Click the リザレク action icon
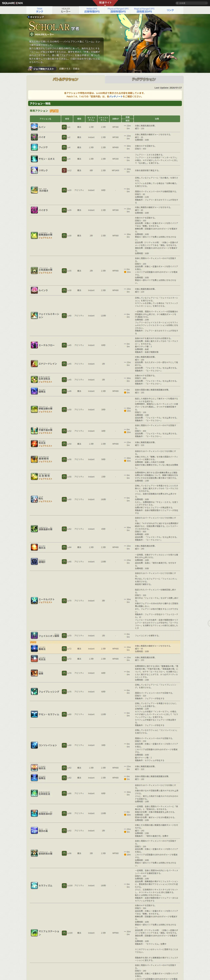Image resolution: width=210 pixels, height=980 pixels. tap(34, 170)
